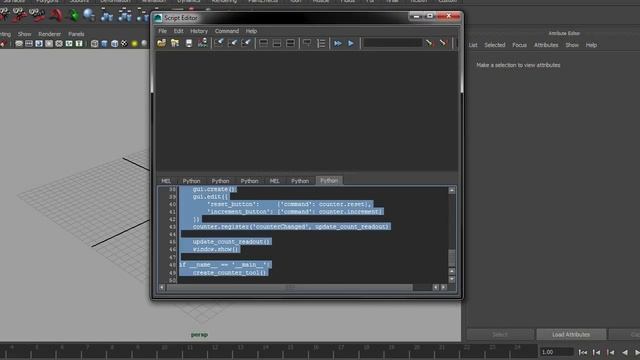The width and height of the screenshot is (640, 360).
Task: Click the vertical scrollbar up arrow in code pane
Action: click(x=451, y=190)
